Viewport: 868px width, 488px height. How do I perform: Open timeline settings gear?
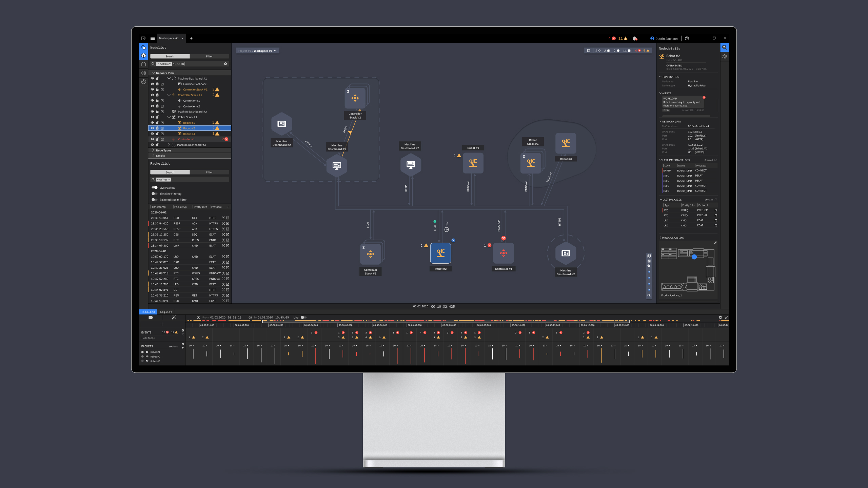(x=720, y=318)
